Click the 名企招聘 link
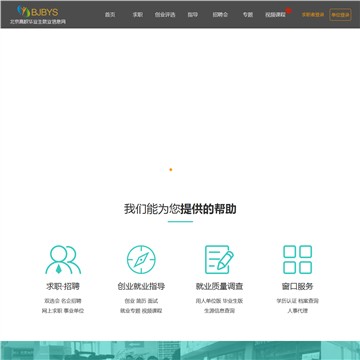The width and height of the screenshot is (360, 360). point(71,301)
